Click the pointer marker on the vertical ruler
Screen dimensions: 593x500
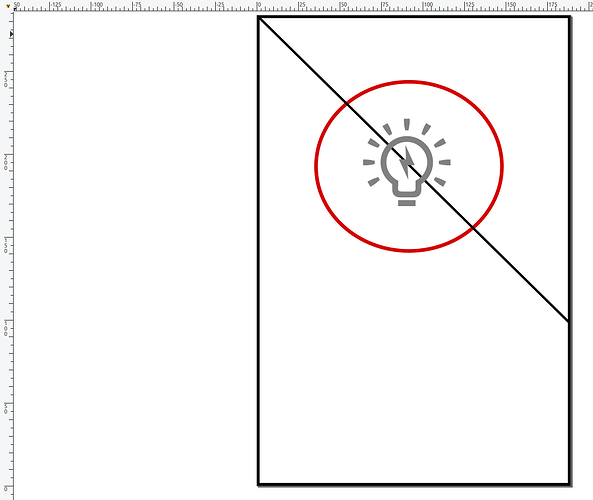[11, 34]
